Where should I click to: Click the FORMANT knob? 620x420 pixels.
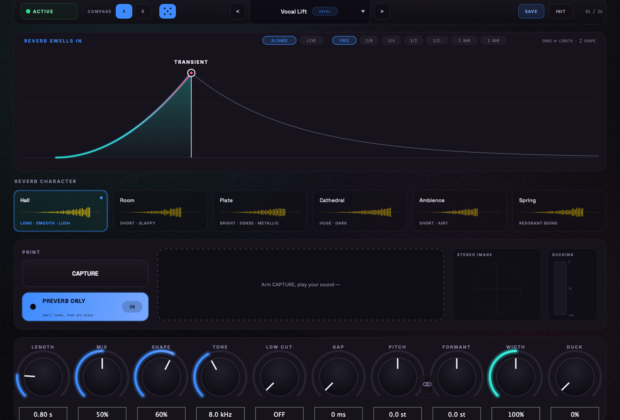(x=456, y=376)
